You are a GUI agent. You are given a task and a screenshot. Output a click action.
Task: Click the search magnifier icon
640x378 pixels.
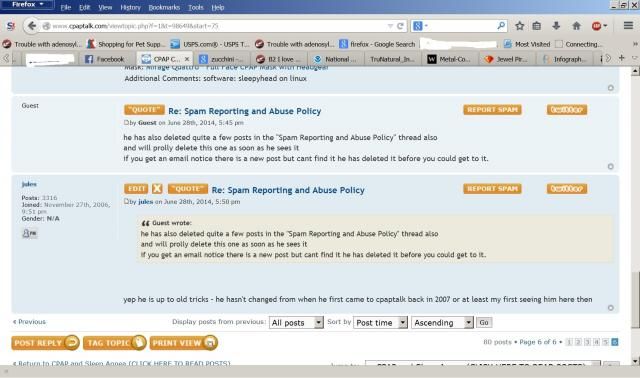501,26
